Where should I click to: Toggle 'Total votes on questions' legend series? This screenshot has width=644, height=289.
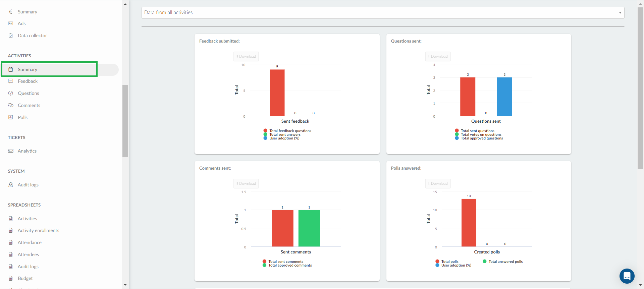coord(478,134)
